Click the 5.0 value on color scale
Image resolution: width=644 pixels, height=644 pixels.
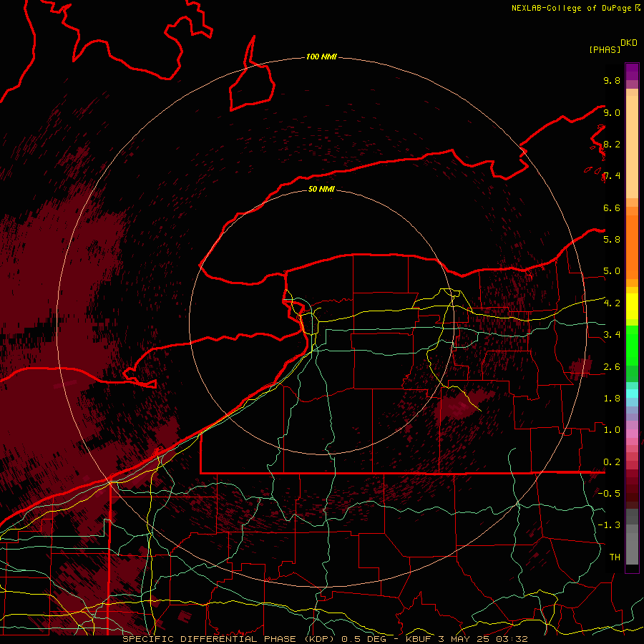pos(612,271)
